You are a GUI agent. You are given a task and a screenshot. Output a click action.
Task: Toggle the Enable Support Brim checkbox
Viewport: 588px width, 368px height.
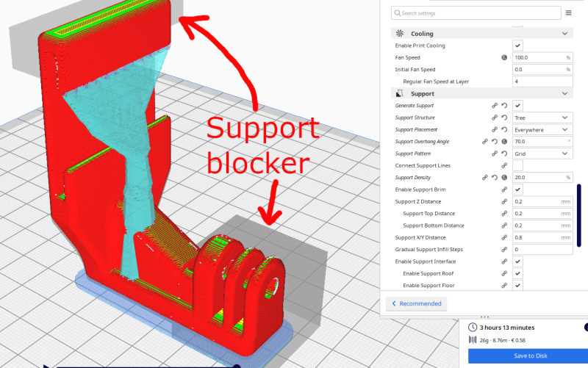pos(517,190)
